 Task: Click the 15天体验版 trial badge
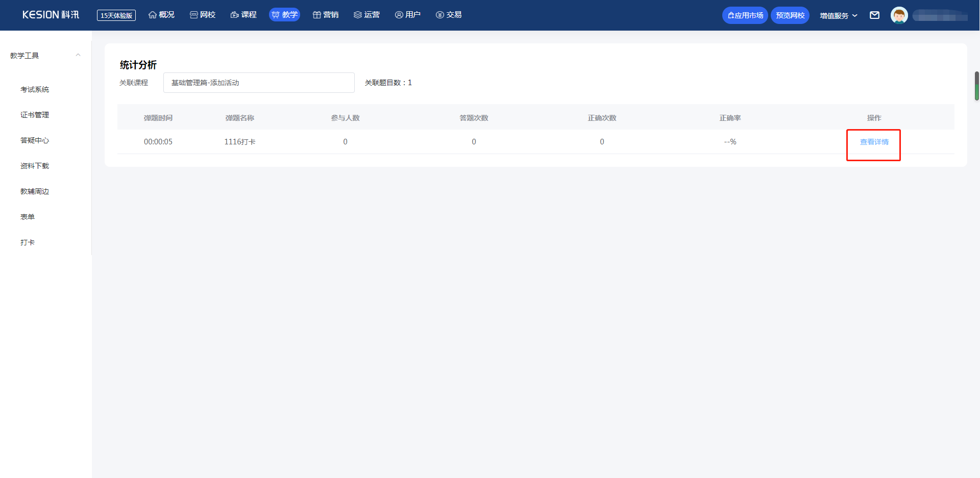[x=116, y=15]
